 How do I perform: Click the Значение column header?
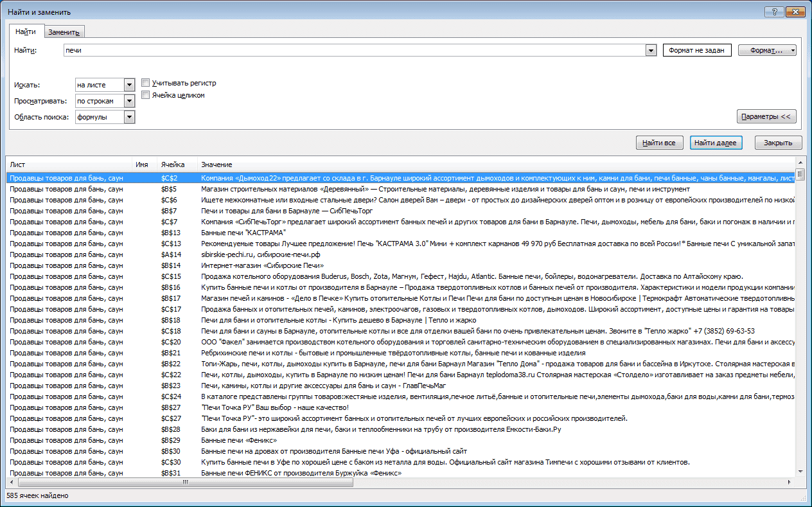pyautogui.click(x=496, y=165)
